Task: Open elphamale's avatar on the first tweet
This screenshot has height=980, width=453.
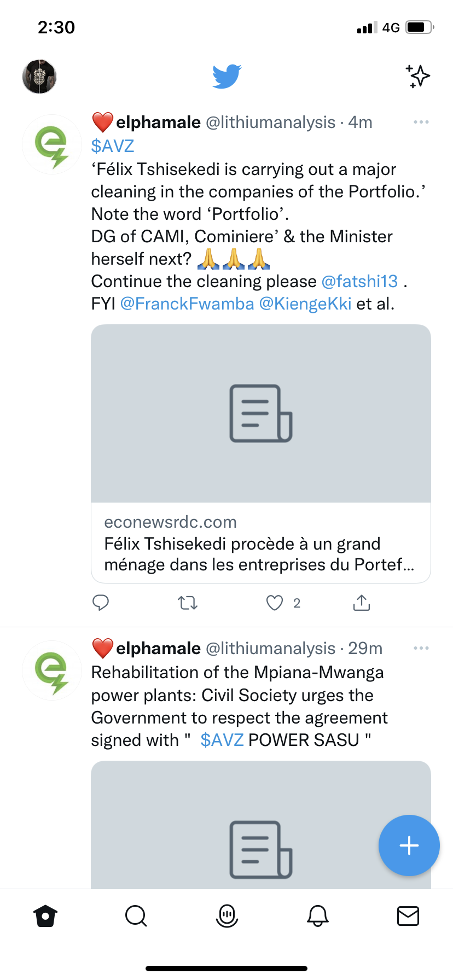Action: (x=52, y=144)
